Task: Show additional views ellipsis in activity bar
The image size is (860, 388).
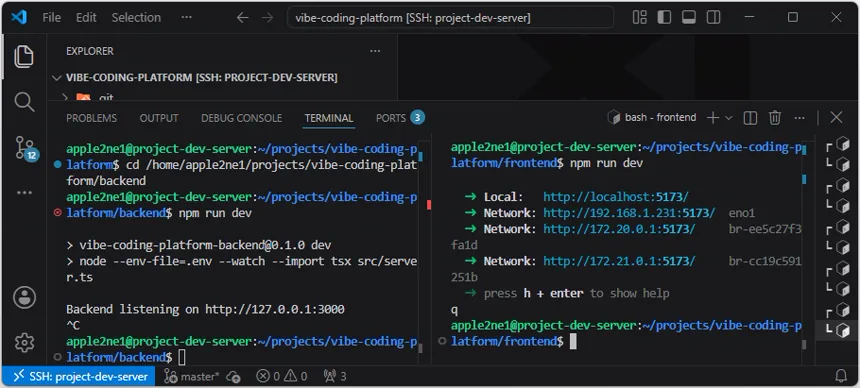Action: pyautogui.click(x=24, y=193)
